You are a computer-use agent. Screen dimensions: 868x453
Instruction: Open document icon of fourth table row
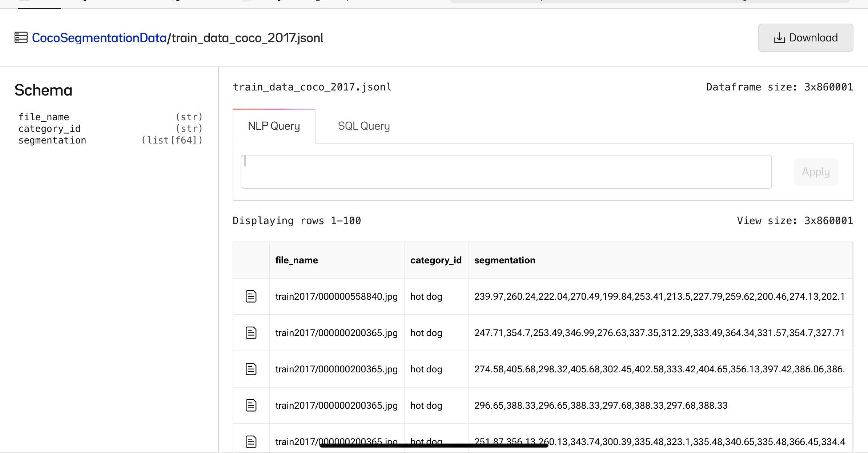click(x=251, y=405)
